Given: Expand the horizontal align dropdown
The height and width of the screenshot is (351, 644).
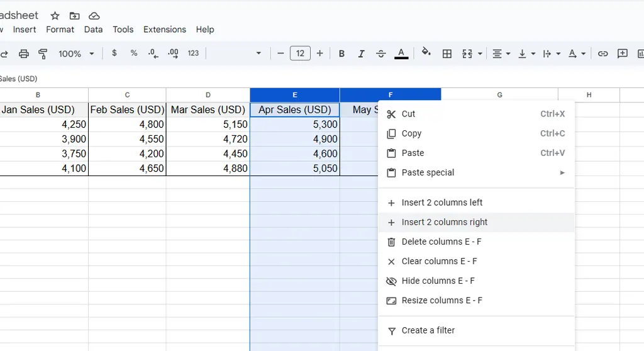Looking at the screenshot, I should 501,53.
